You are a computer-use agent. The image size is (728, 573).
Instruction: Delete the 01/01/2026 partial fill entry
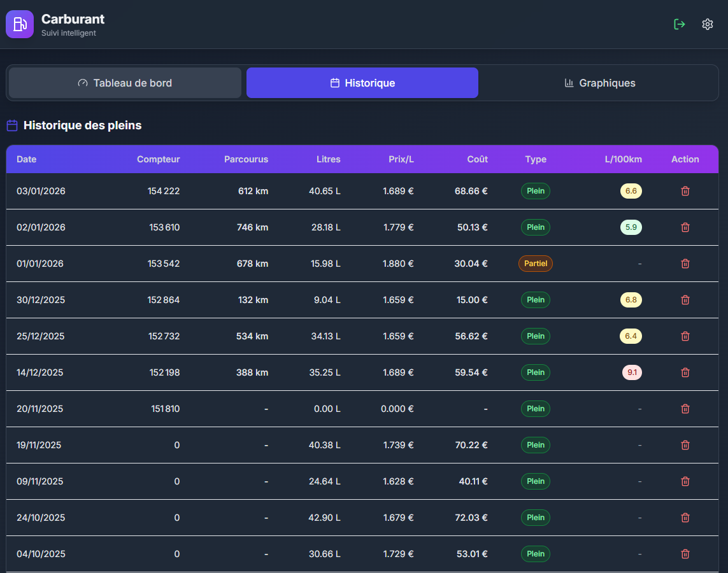tap(685, 264)
